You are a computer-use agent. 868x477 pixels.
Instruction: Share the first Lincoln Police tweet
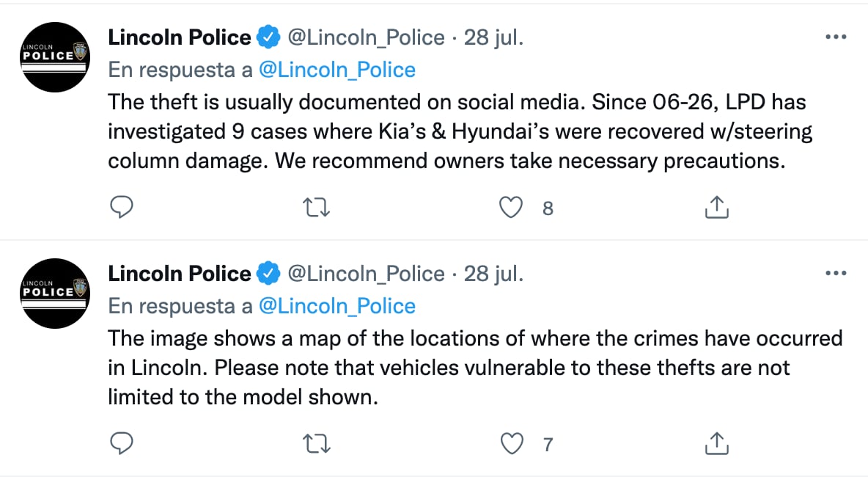[716, 208]
